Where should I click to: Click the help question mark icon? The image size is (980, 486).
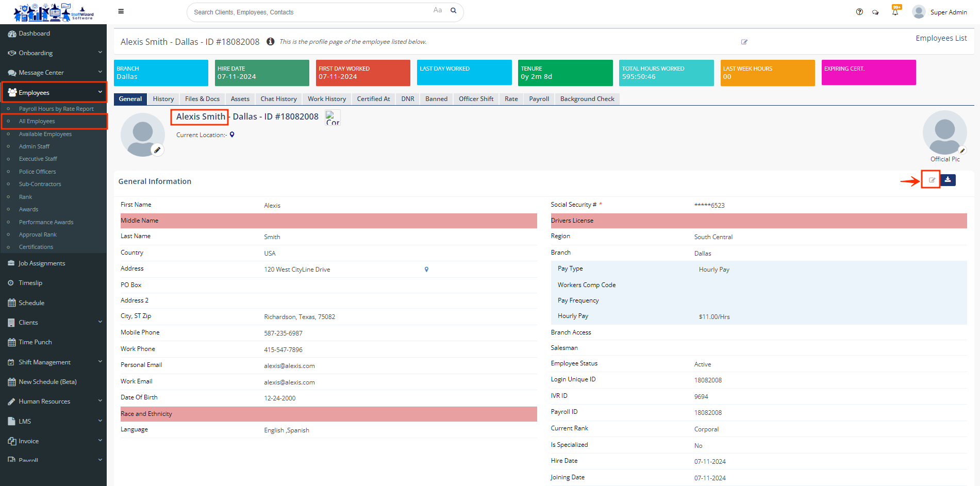point(859,12)
